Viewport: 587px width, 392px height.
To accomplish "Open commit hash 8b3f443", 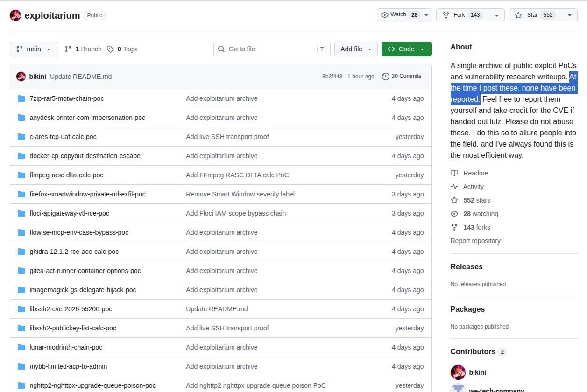I will (x=332, y=77).
